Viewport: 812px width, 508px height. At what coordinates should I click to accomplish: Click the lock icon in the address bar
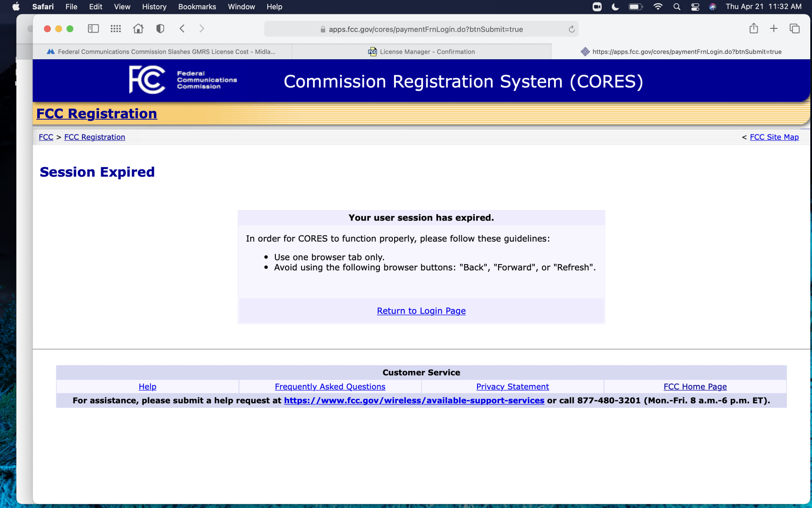tap(323, 29)
